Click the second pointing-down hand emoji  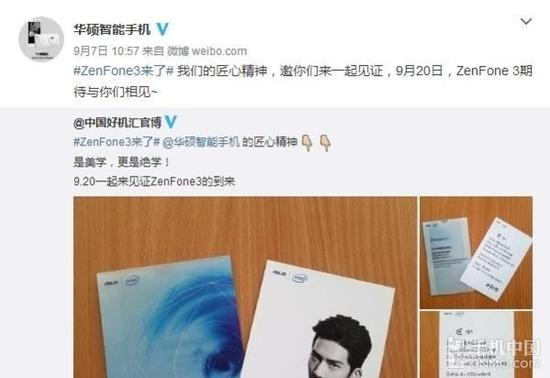[326, 143]
